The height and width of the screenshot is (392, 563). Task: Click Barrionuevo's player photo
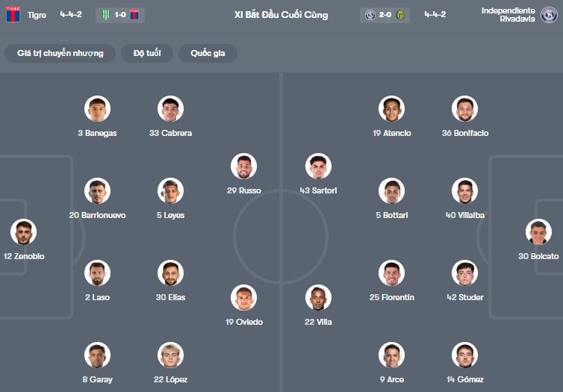coord(97,190)
